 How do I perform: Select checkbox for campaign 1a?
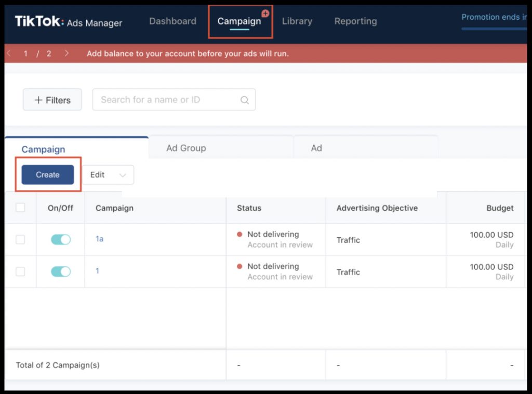pyautogui.click(x=20, y=240)
